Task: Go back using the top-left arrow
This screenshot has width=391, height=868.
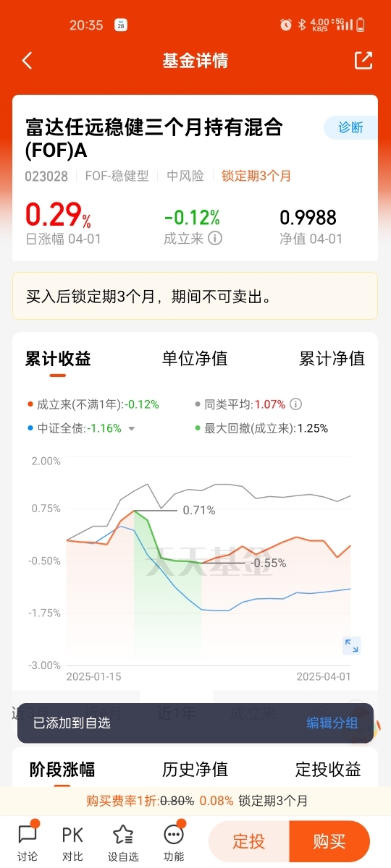Action: pos(28,61)
